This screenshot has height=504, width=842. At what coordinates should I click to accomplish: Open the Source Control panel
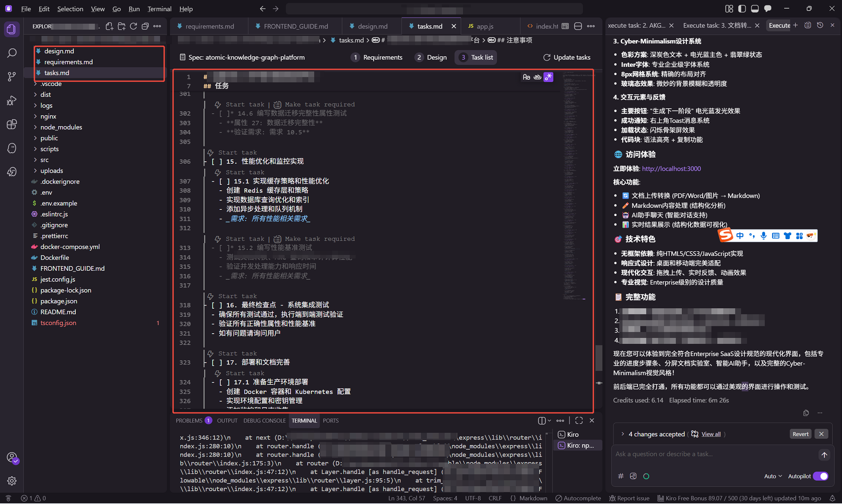12,77
